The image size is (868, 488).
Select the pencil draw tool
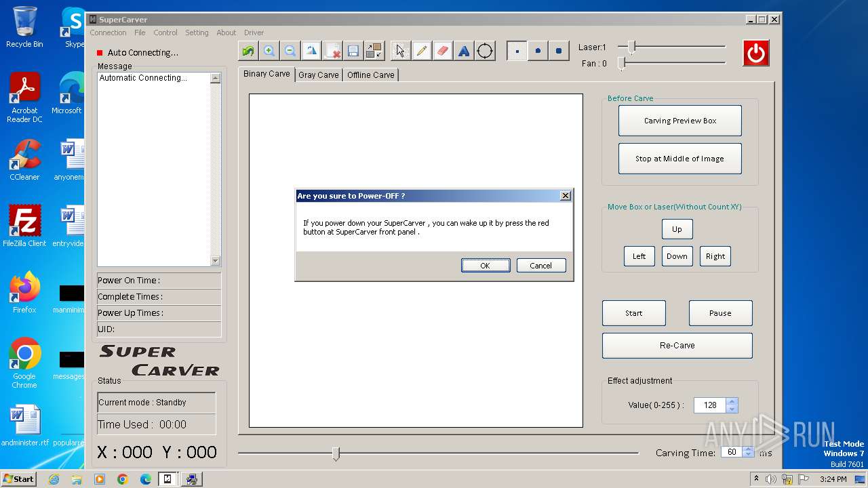[x=422, y=51]
